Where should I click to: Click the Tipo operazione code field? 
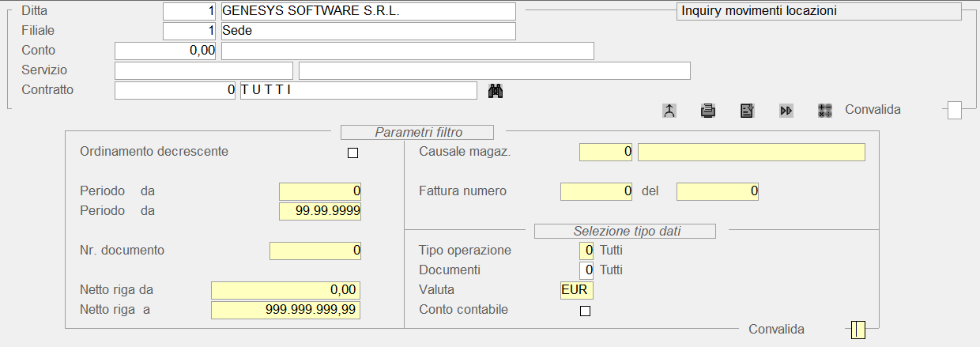point(586,251)
